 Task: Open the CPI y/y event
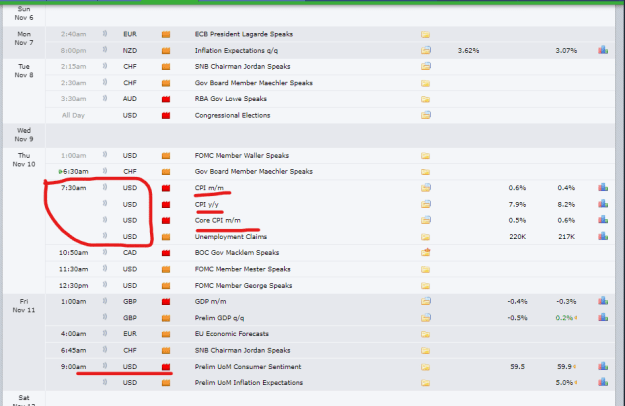(x=206, y=204)
